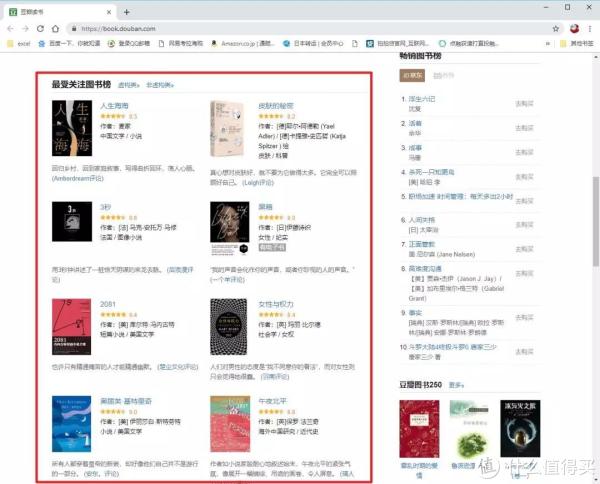Open the Chrome three-dot menu
This screenshot has height=484, width=600.
click(590, 29)
